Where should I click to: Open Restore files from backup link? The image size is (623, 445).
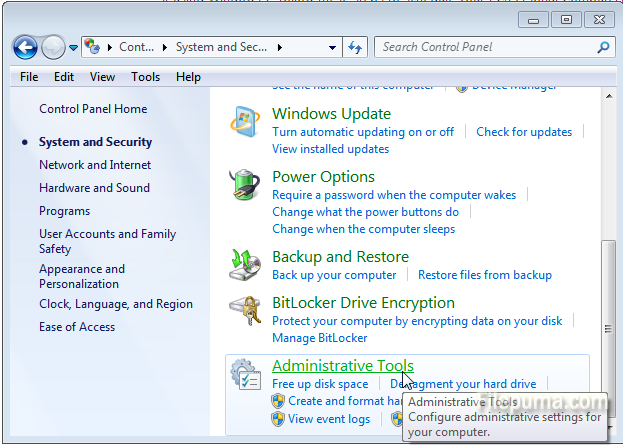coord(484,275)
